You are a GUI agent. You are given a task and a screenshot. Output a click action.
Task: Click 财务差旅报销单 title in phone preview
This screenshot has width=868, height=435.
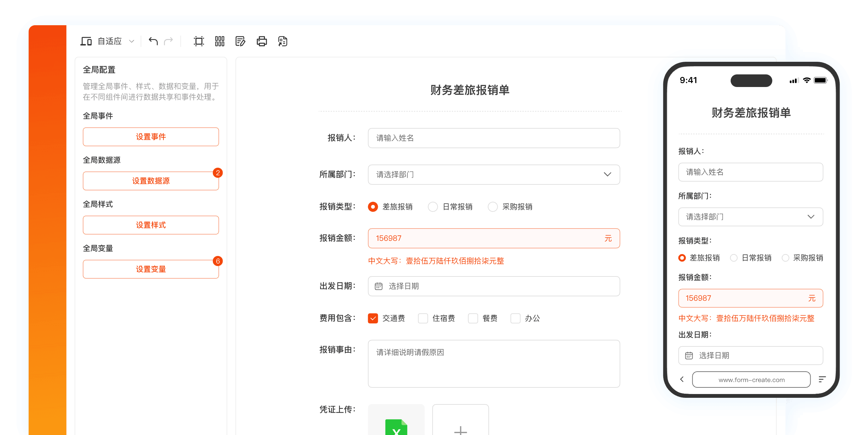pyautogui.click(x=751, y=113)
